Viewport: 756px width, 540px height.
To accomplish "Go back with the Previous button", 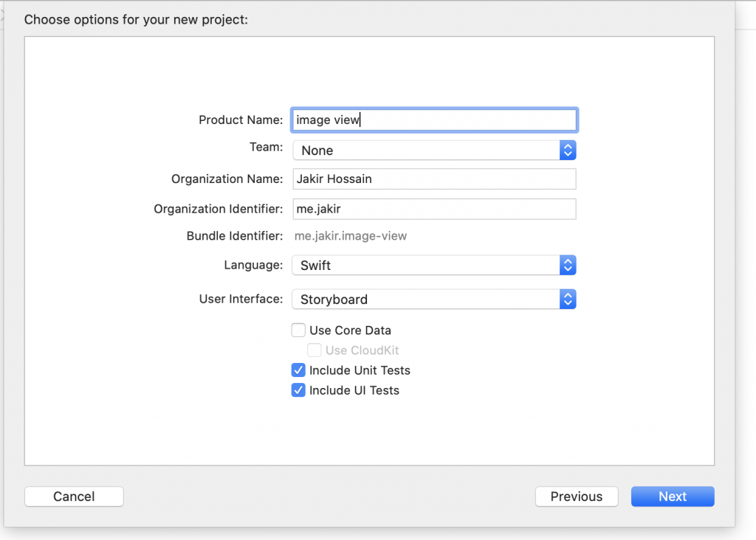I will coord(577,496).
